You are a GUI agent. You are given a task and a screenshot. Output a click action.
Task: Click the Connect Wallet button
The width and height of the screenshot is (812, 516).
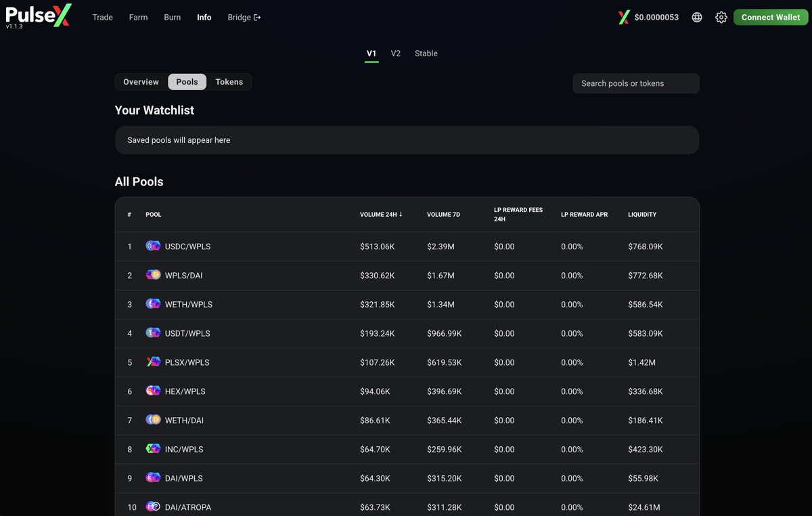(x=771, y=18)
